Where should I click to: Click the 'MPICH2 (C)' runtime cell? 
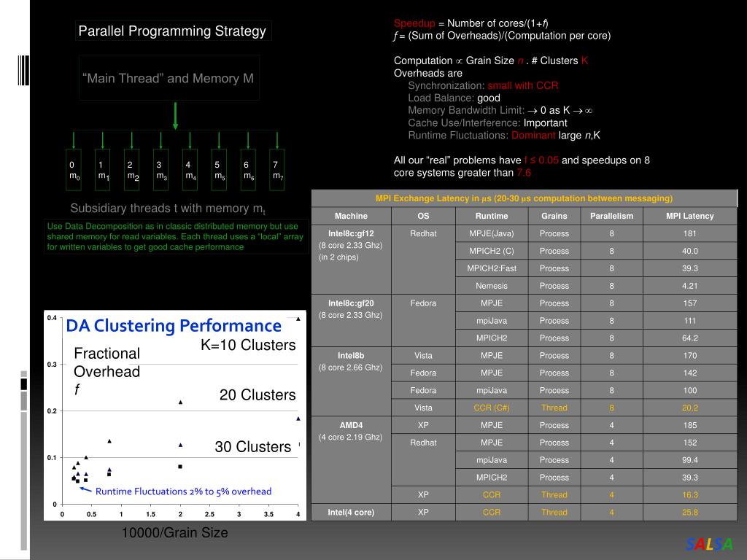[x=492, y=251]
